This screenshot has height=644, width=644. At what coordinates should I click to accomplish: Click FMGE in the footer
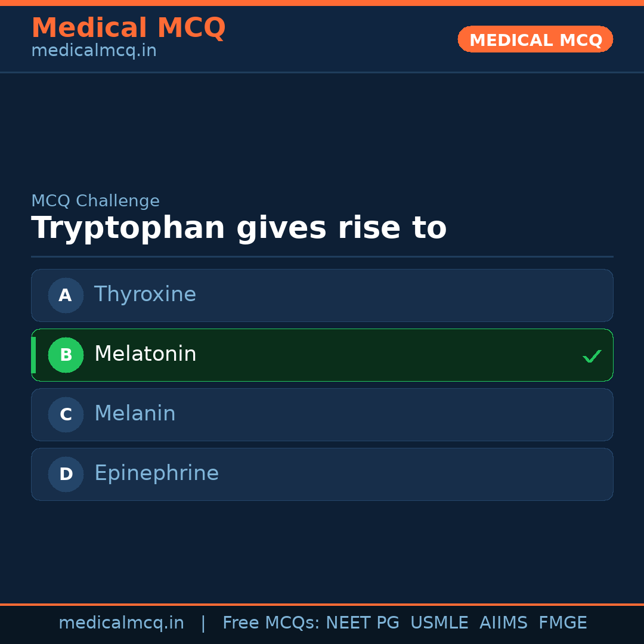[x=562, y=623]
